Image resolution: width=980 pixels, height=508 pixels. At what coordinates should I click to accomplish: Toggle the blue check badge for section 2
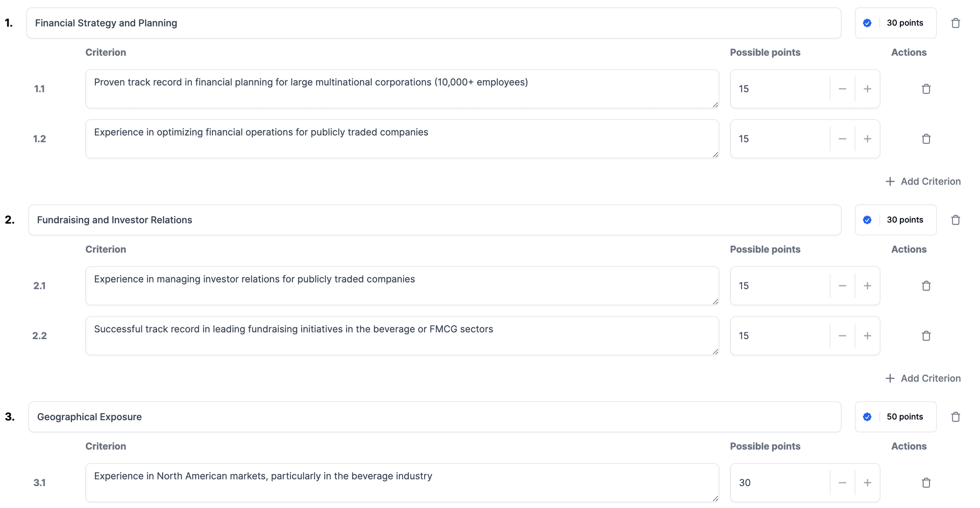tap(867, 220)
